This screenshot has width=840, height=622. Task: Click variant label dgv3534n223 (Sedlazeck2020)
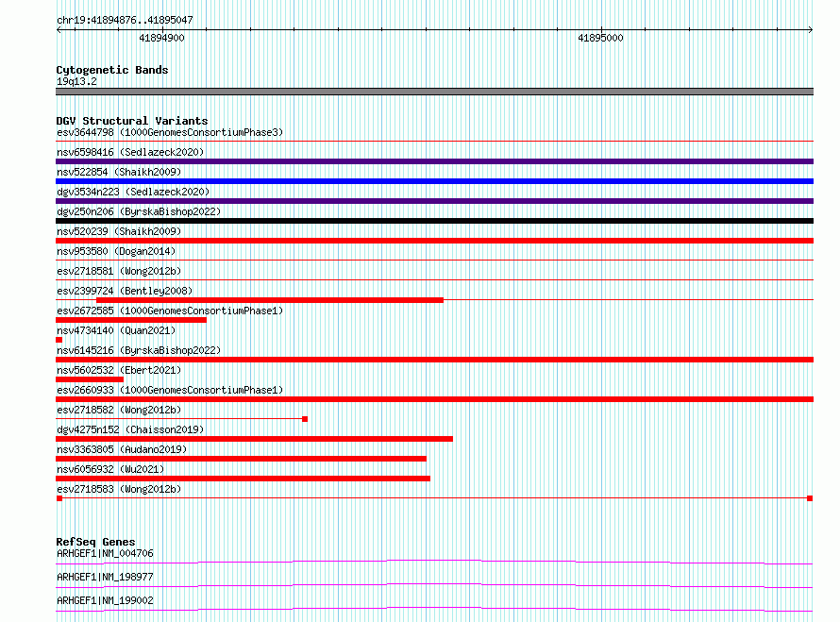point(133,192)
